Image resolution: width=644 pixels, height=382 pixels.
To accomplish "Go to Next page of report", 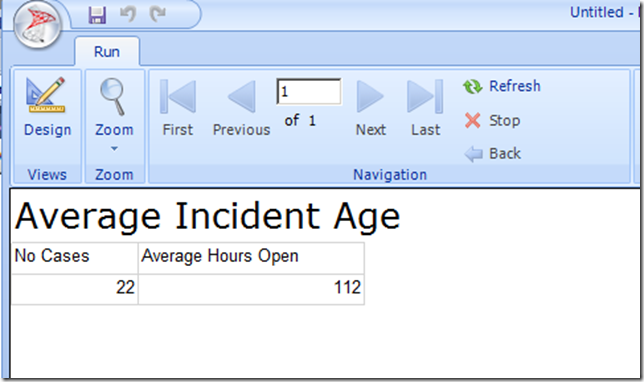I will pos(370,107).
